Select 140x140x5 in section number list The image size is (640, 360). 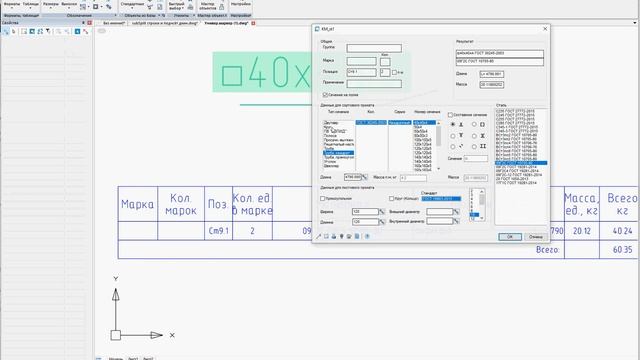422,157
